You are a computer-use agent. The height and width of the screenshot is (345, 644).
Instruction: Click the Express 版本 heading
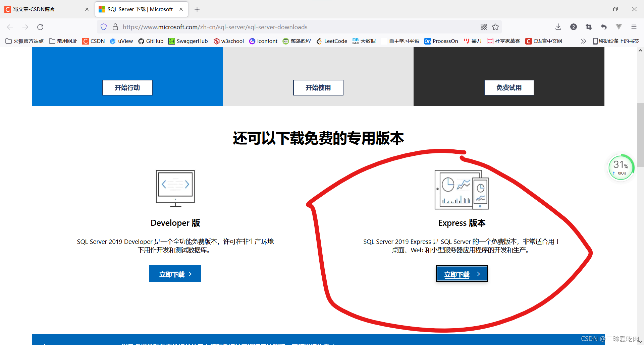tap(462, 223)
